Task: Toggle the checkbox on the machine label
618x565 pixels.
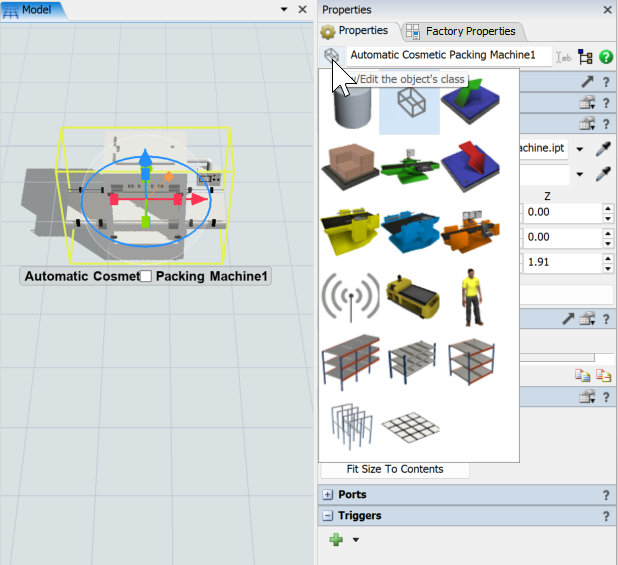Action: pyautogui.click(x=146, y=276)
